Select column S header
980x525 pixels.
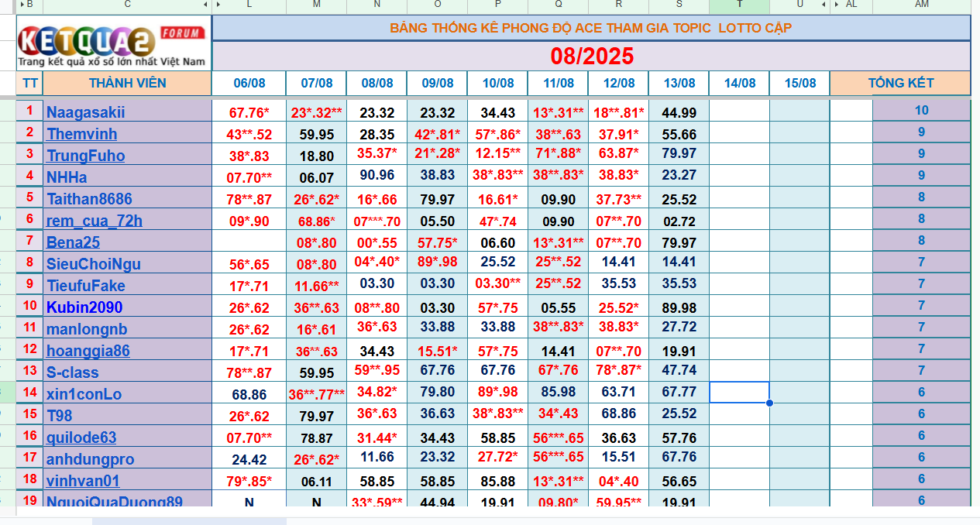click(679, 5)
